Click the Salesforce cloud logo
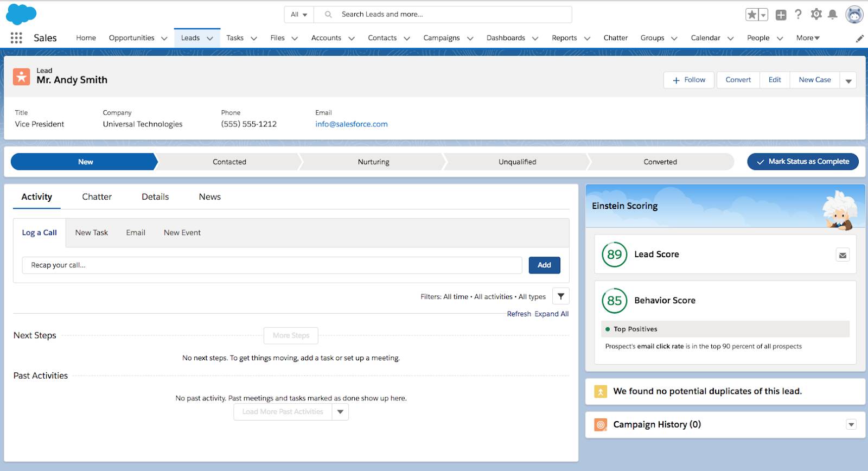 [21, 14]
